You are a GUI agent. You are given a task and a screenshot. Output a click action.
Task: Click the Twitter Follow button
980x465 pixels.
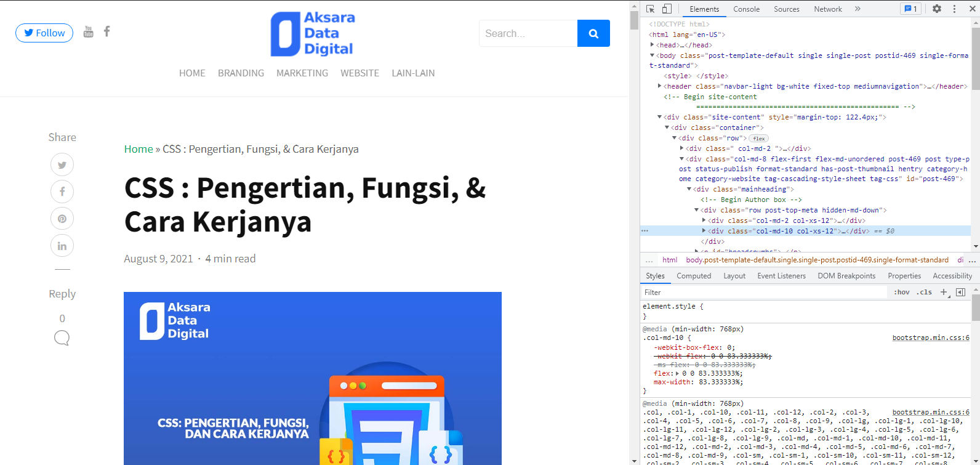(44, 33)
